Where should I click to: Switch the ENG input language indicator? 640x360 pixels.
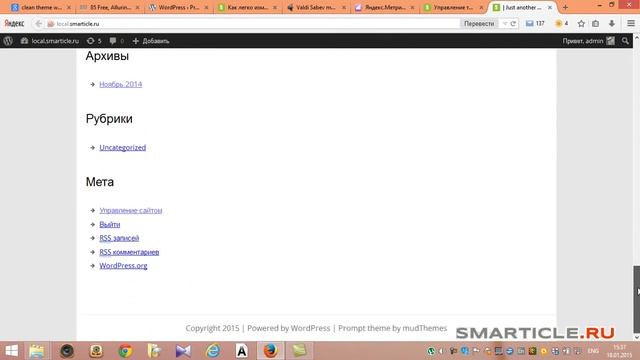(x=593, y=351)
